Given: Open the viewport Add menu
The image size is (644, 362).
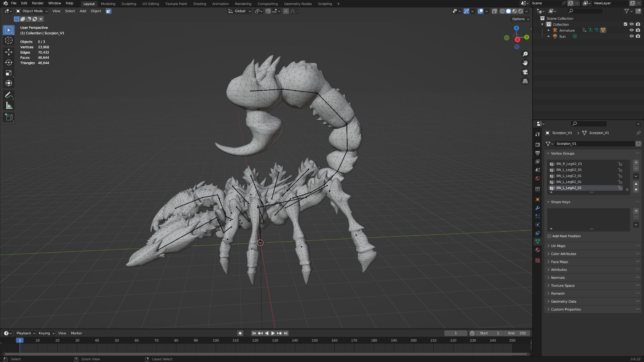Looking at the screenshot, I should [83, 11].
